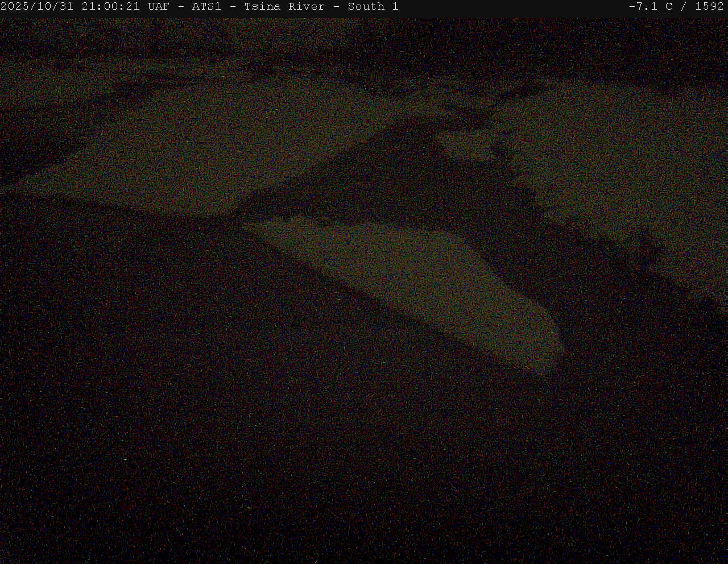Click the dash between River and South

[x=336, y=7]
